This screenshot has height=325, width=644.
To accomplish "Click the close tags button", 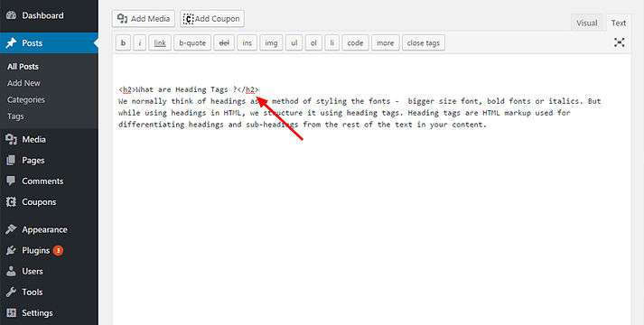I will click(424, 42).
